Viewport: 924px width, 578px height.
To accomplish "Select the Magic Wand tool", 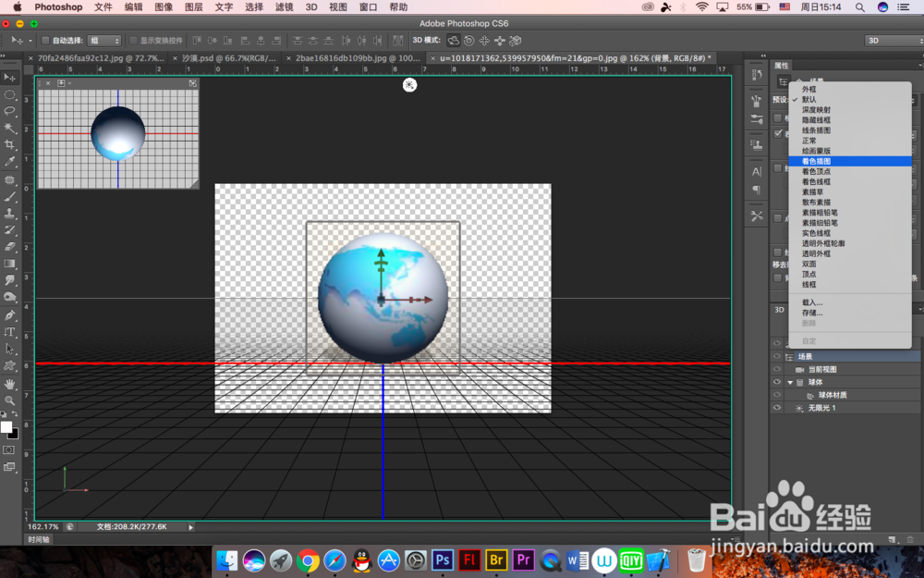I will click(9, 128).
